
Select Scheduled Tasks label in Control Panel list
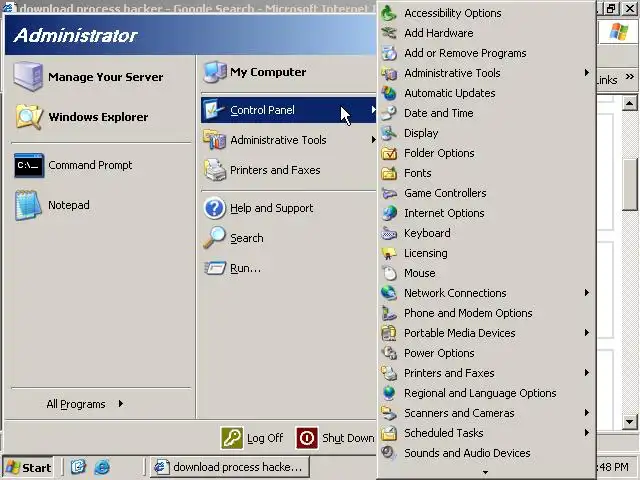tap(444, 433)
